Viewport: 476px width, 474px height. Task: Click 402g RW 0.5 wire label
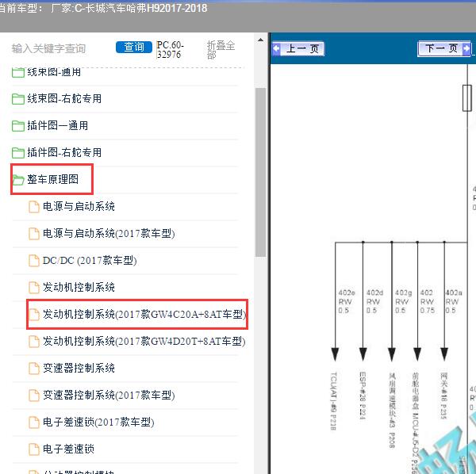pos(403,302)
